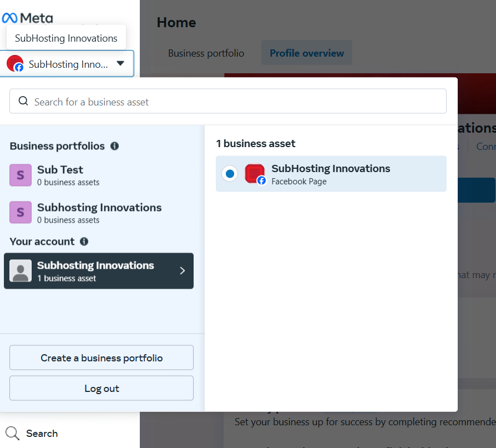The image size is (496, 448).
Task: Click the red page avatar in the account selector
Action: tap(15, 63)
